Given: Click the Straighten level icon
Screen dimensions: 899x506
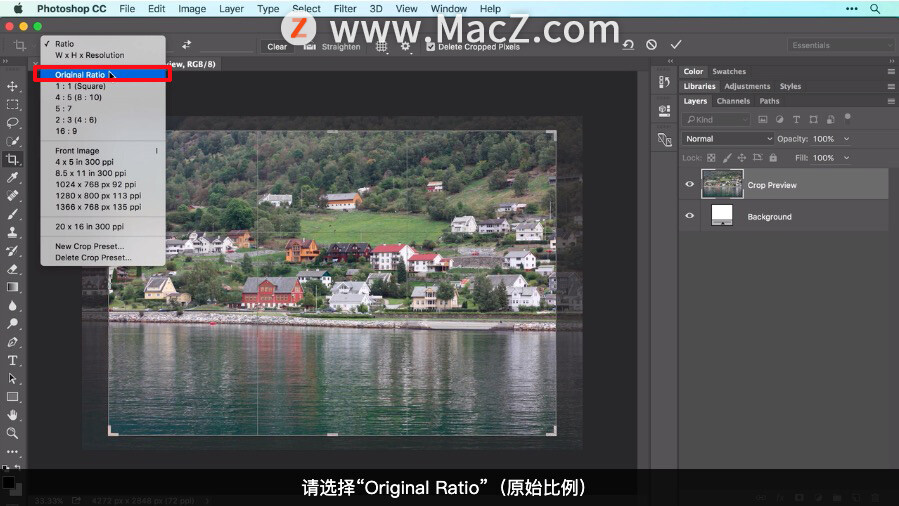Looking at the screenshot, I should [310, 46].
